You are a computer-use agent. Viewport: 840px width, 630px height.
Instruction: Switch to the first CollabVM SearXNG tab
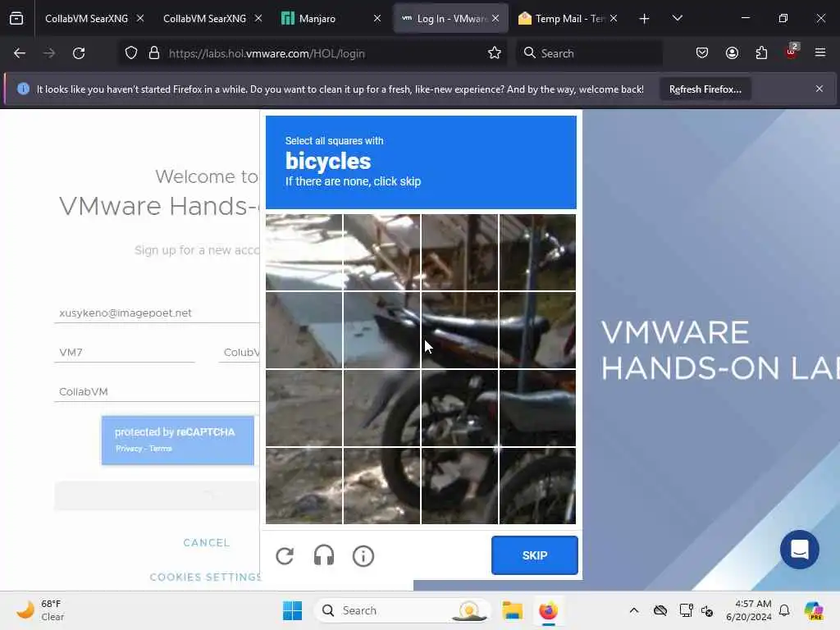coord(86,19)
